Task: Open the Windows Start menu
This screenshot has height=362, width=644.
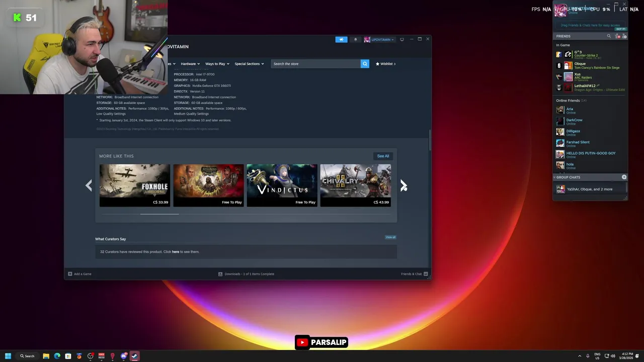Action: click(x=8, y=356)
